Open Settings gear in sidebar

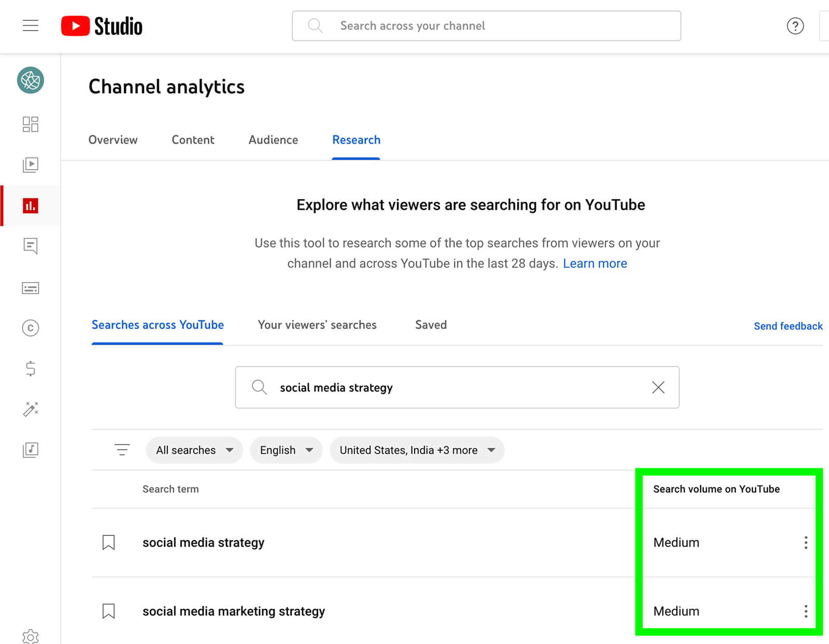tap(31, 637)
